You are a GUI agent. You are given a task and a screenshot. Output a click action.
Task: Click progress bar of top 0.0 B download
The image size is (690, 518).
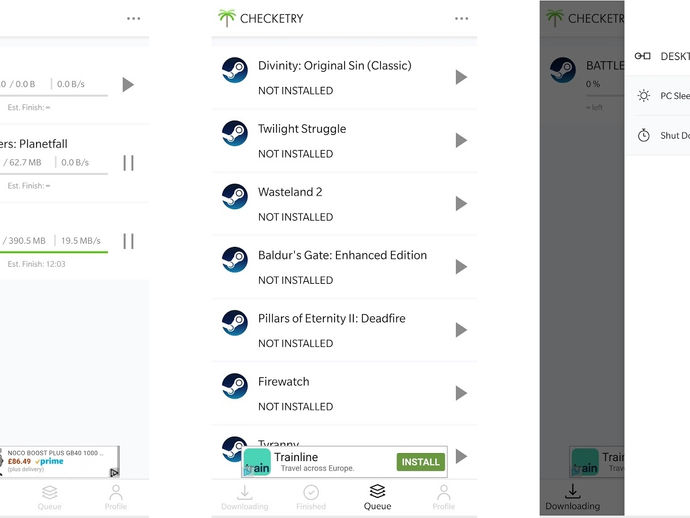(54, 95)
